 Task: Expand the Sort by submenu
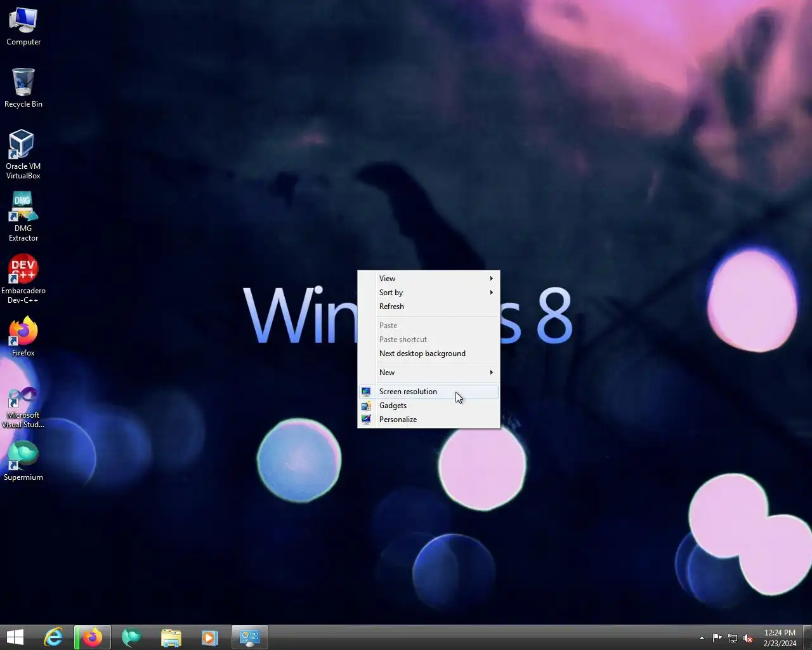click(429, 293)
